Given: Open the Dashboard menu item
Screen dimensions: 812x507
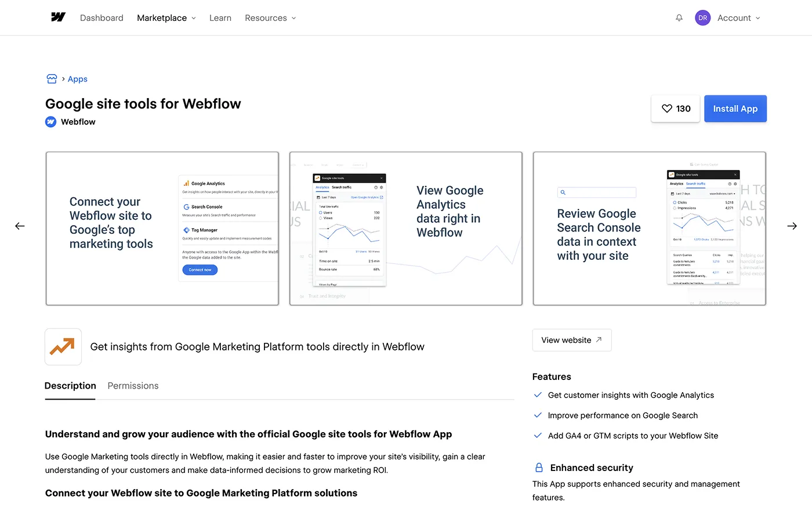Looking at the screenshot, I should pos(101,18).
